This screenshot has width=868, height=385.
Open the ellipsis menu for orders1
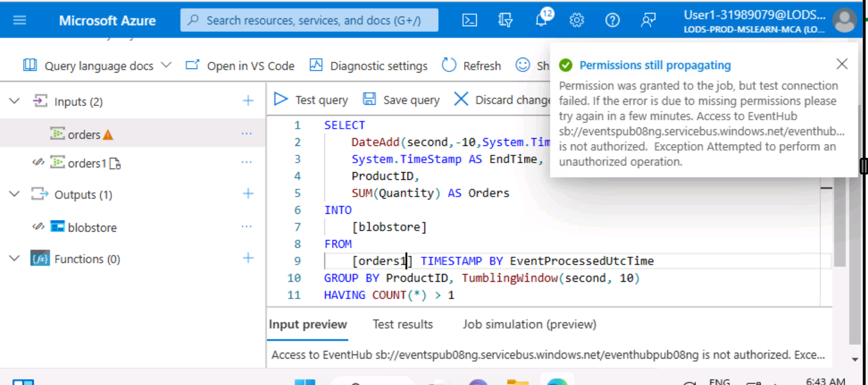[x=246, y=162]
